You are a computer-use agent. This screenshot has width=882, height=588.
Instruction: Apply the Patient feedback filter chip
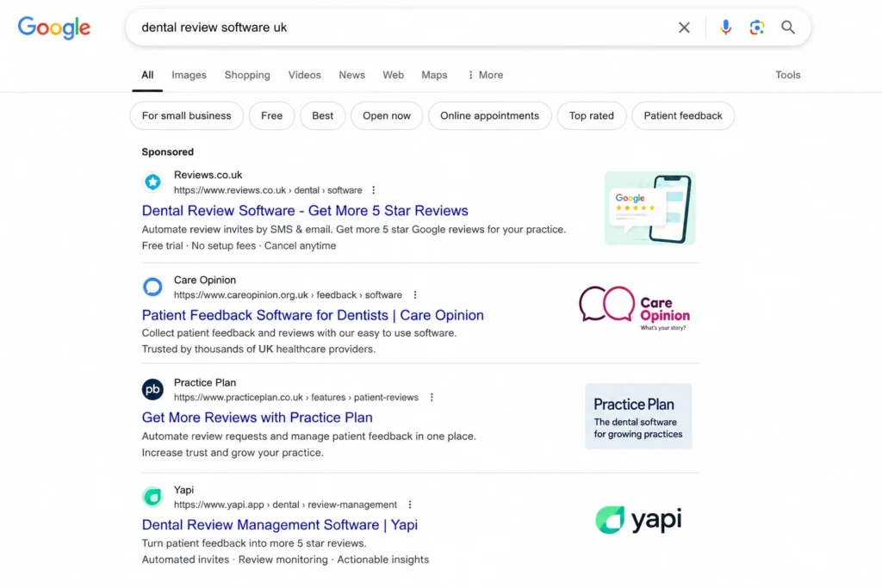pos(683,116)
